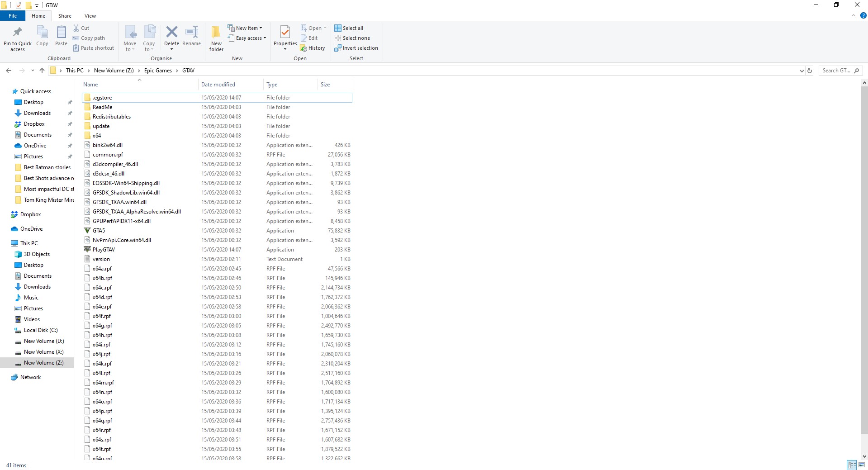Screen dimensions: 868x470
Task: Click the Rename icon in ribbon
Action: (x=191, y=36)
